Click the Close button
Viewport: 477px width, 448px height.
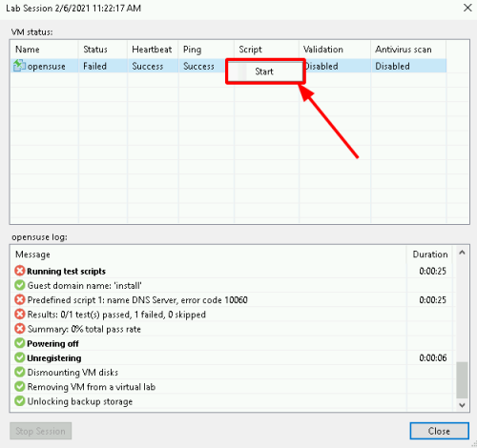(439, 431)
